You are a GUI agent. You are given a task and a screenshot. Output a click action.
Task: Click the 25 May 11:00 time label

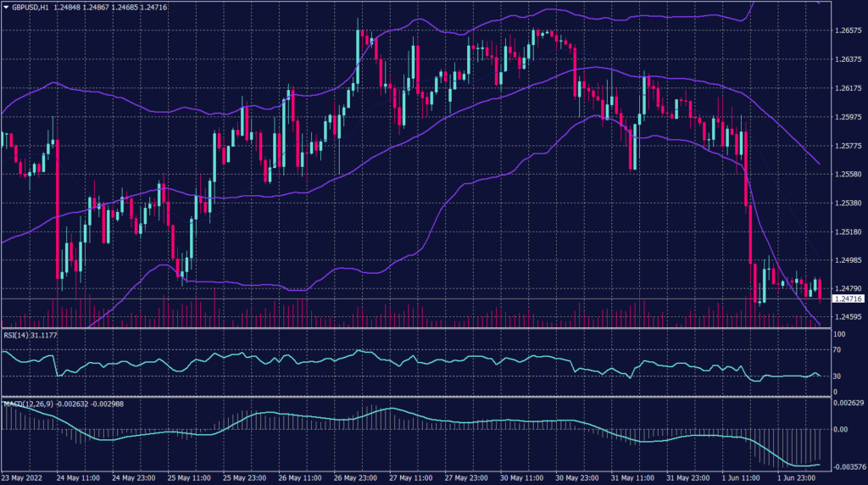coord(188,478)
